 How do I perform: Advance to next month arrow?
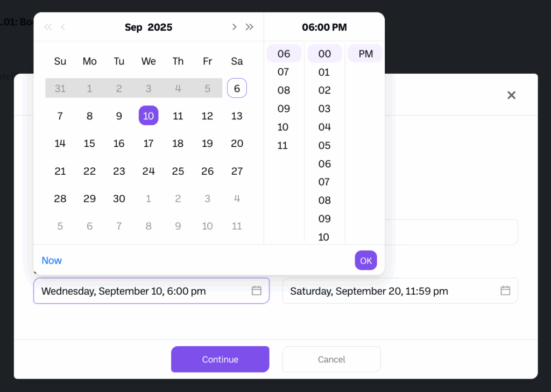point(234,27)
